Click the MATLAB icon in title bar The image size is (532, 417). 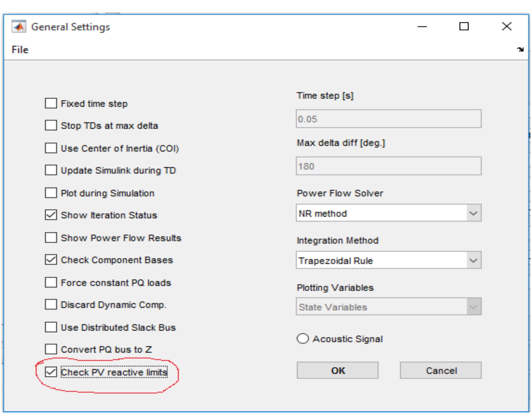[19, 27]
